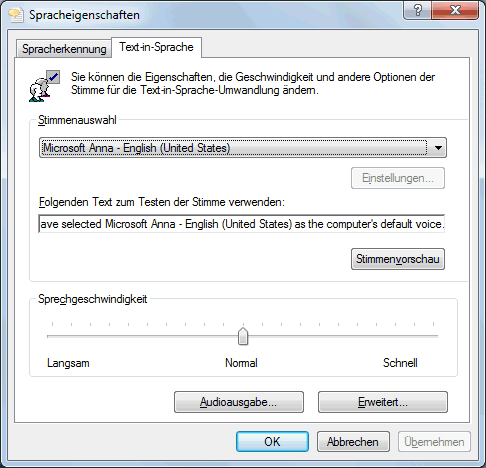486x468 pixels.
Task: Click the Übernehmen apply button
Action: point(434,442)
